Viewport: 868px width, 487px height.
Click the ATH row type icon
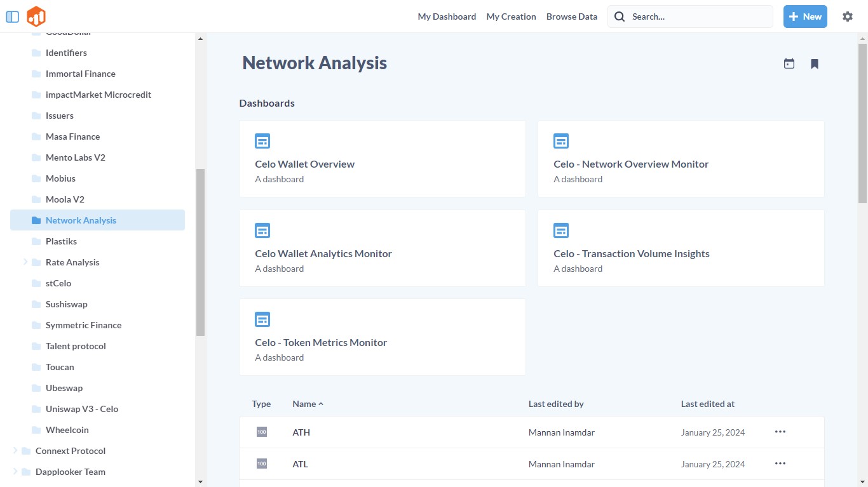click(x=262, y=432)
